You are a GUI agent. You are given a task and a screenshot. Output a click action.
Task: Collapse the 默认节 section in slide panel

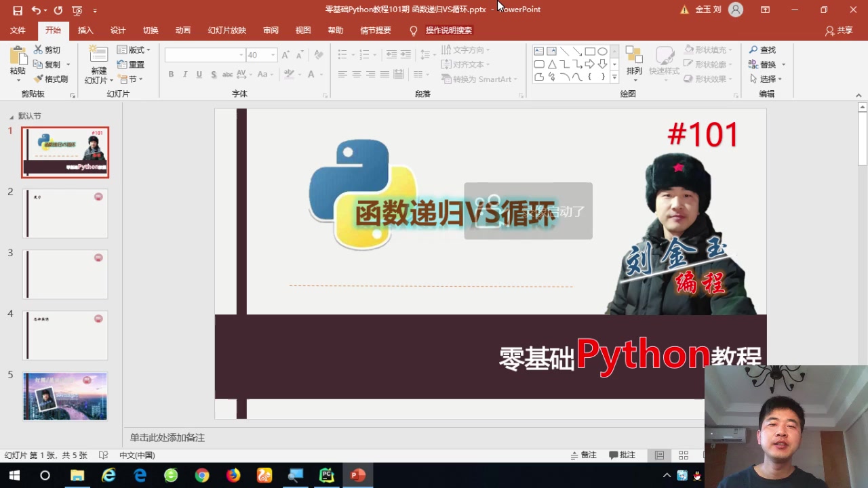11,117
